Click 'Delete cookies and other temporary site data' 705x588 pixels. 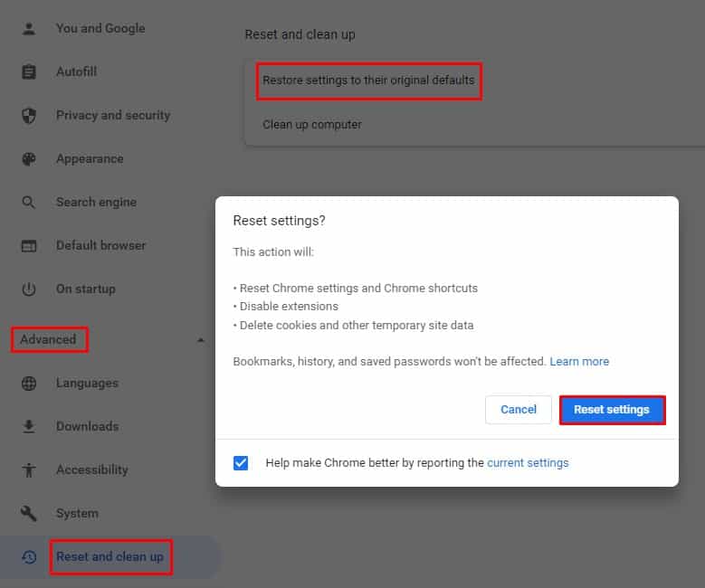(x=357, y=326)
